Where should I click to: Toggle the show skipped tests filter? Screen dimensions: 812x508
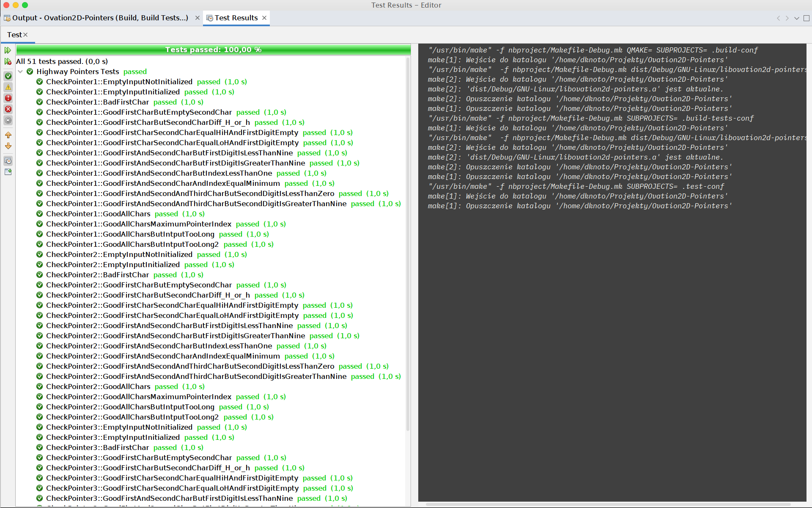point(8,120)
